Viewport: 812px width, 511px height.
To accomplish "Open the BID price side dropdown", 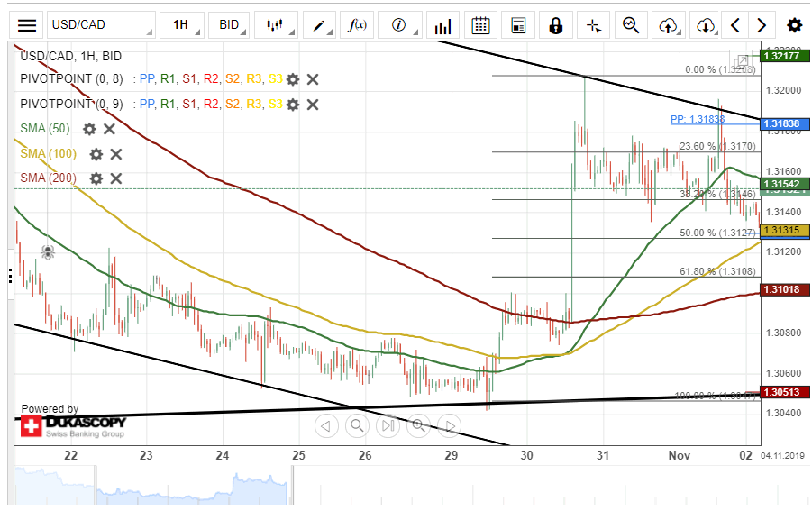I will (x=229, y=25).
